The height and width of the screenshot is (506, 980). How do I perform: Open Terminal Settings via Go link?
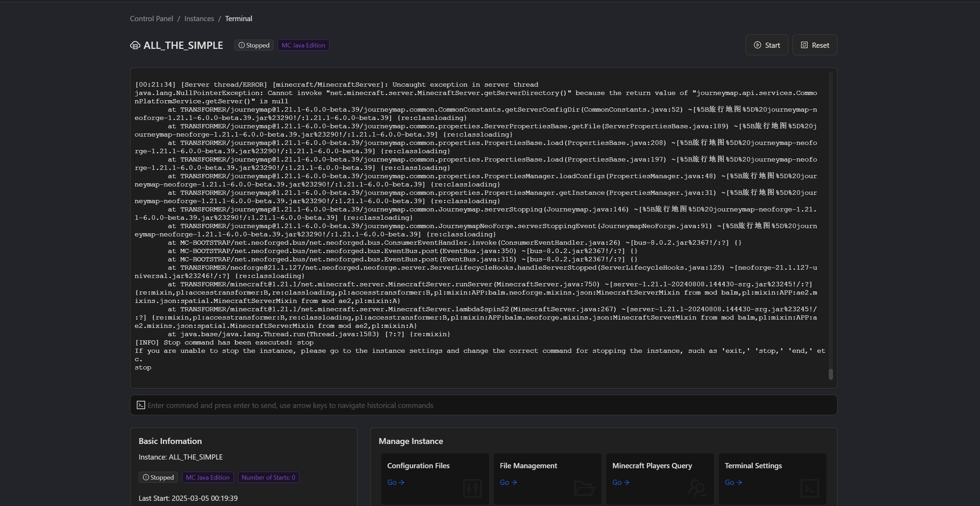pos(733,482)
